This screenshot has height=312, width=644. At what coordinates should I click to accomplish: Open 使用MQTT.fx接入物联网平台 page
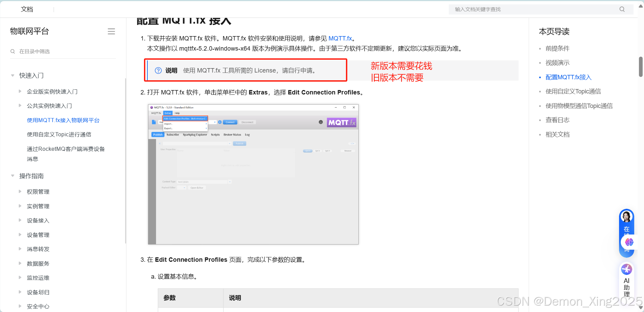[63, 120]
